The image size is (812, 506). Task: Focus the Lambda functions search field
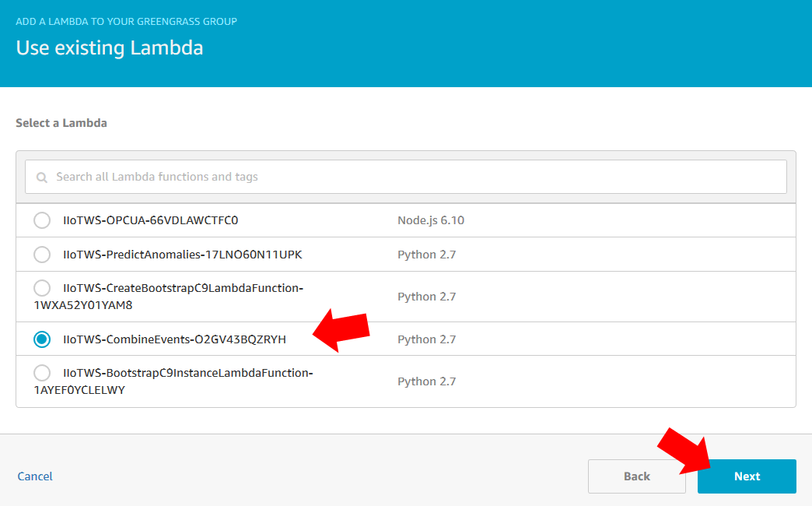point(404,177)
